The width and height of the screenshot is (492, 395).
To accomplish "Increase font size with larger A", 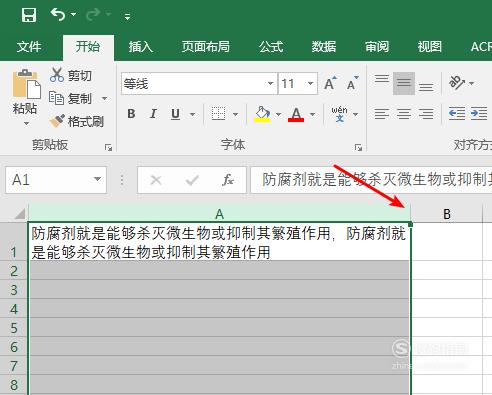I will click(330, 83).
